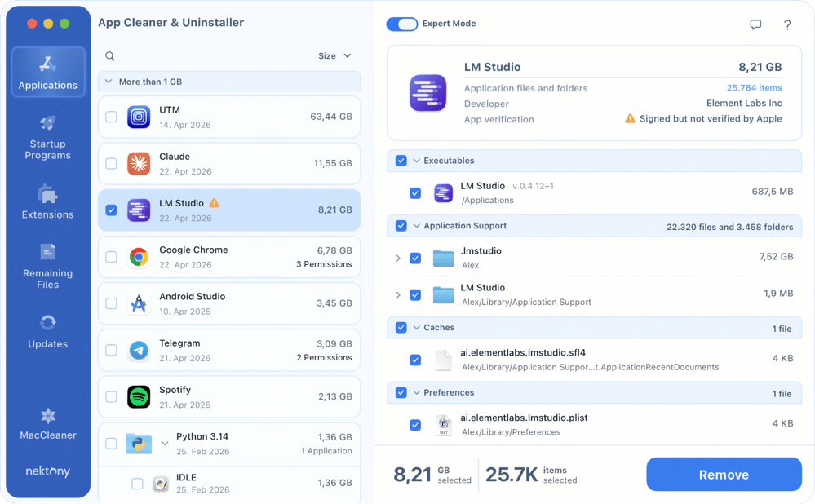The width and height of the screenshot is (815, 504).
Task: Click the UTM app icon
Action: pyautogui.click(x=139, y=117)
